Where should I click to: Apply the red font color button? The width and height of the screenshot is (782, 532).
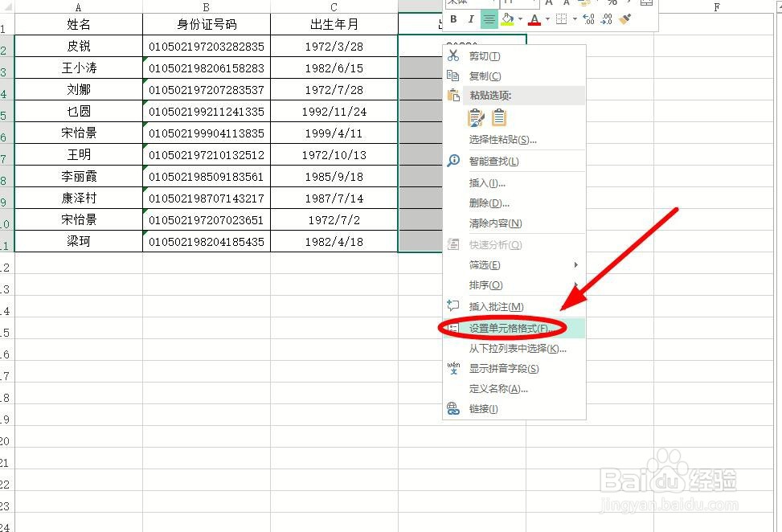(x=534, y=19)
